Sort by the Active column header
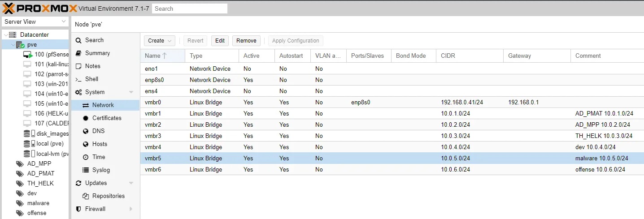 pyautogui.click(x=257, y=56)
